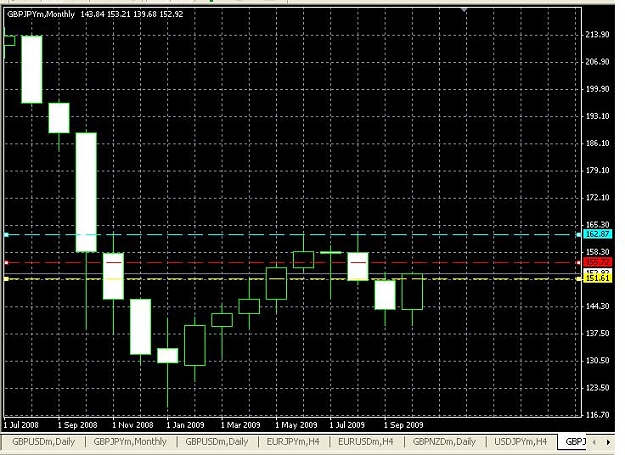
Task: Click the cyan 162.87 price label
Action: coord(597,234)
